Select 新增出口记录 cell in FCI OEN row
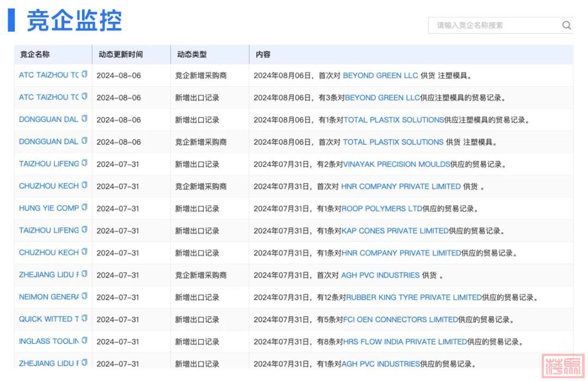 tap(197, 319)
